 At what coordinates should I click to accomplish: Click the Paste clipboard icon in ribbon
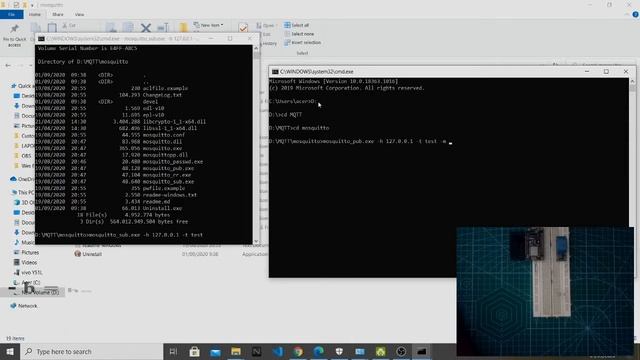pyautogui.click(x=52, y=28)
